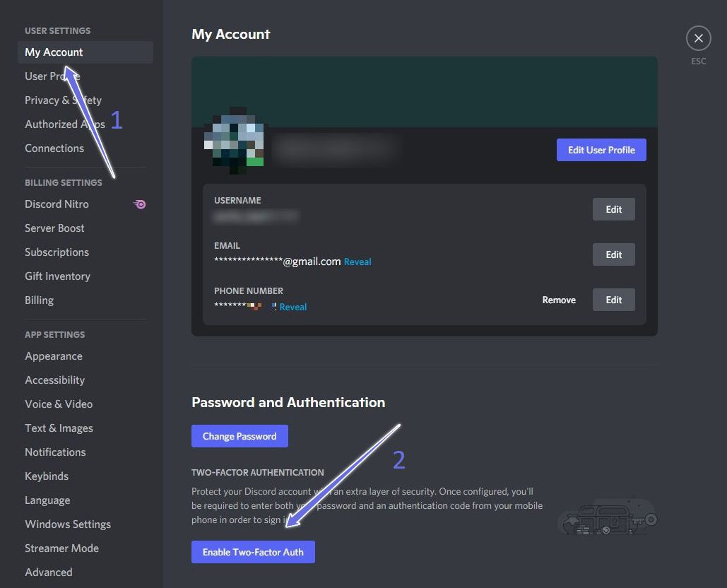727x588 pixels.
Task: Go to Privacy & Safety settings
Action: (x=63, y=100)
